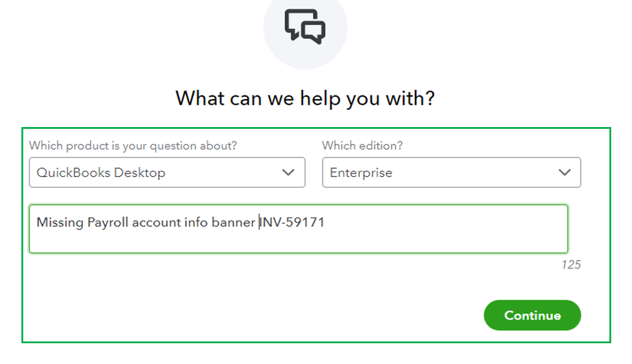Click the "What can we help you with?" heading
632x364 pixels.
coord(305,98)
